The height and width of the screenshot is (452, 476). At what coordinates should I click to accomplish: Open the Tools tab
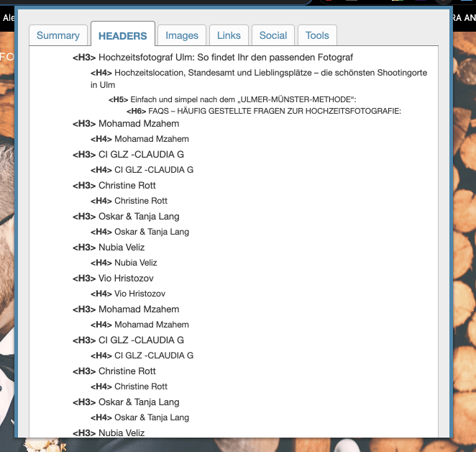(317, 35)
